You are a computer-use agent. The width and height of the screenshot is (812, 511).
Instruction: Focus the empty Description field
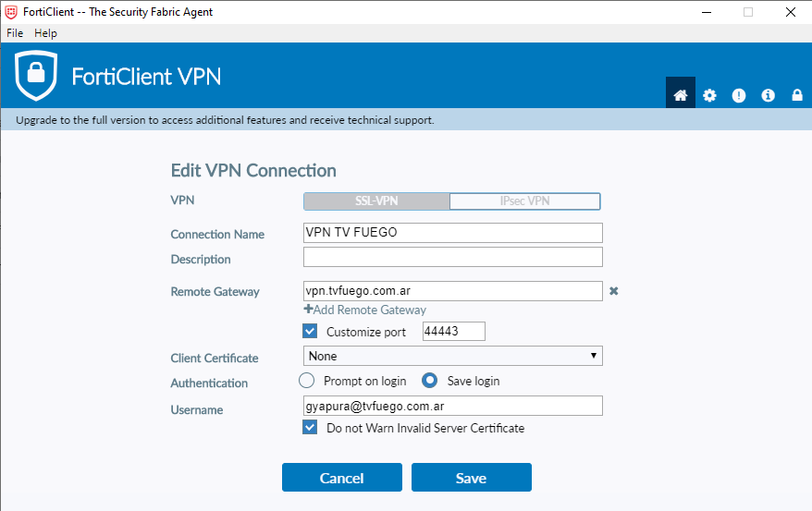pyautogui.click(x=452, y=257)
